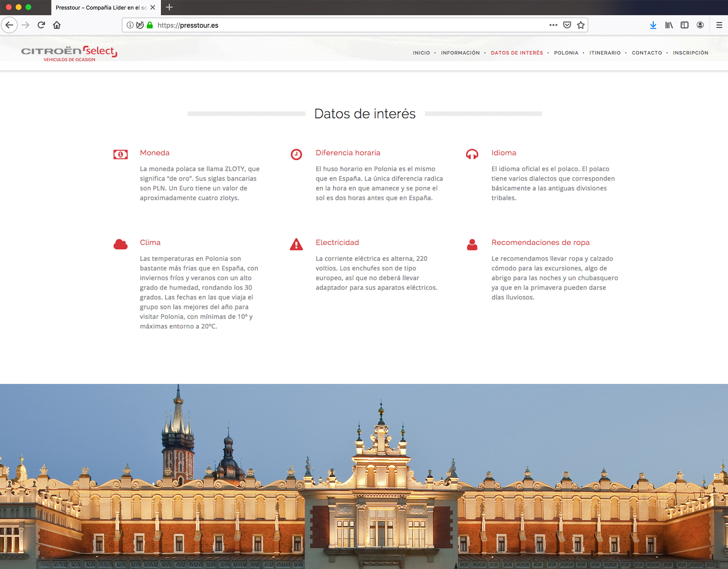The image size is (728, 569).
Task: Go to browser home page icon
Action: tap(57, 25)
